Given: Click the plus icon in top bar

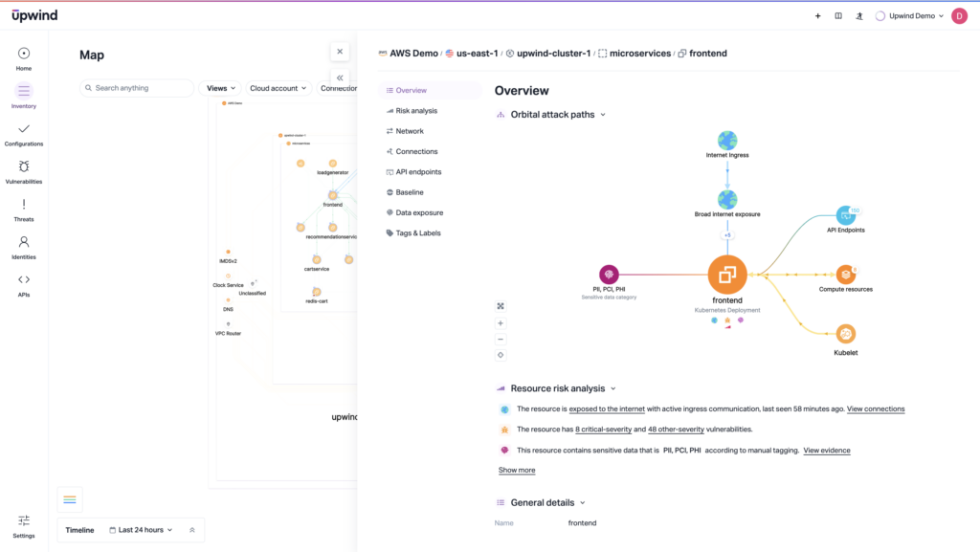Looking at the screenshot, I should [x=817, y=16].
